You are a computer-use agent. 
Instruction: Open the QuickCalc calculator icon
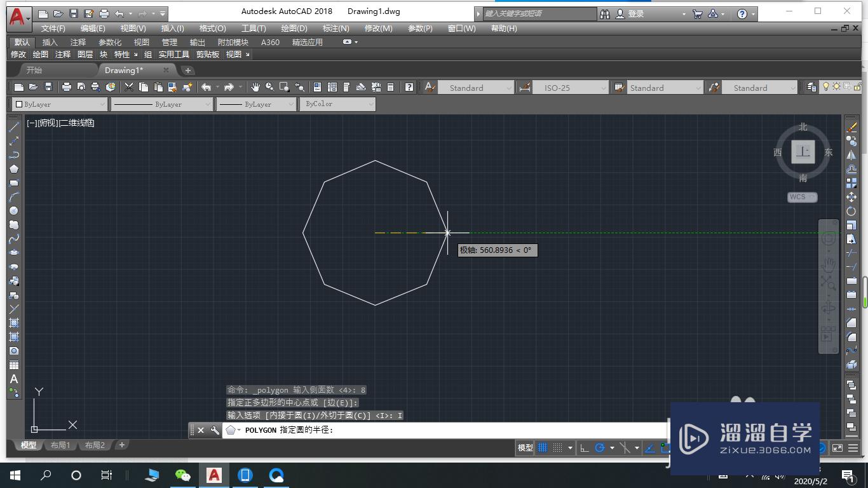point(390,87)
